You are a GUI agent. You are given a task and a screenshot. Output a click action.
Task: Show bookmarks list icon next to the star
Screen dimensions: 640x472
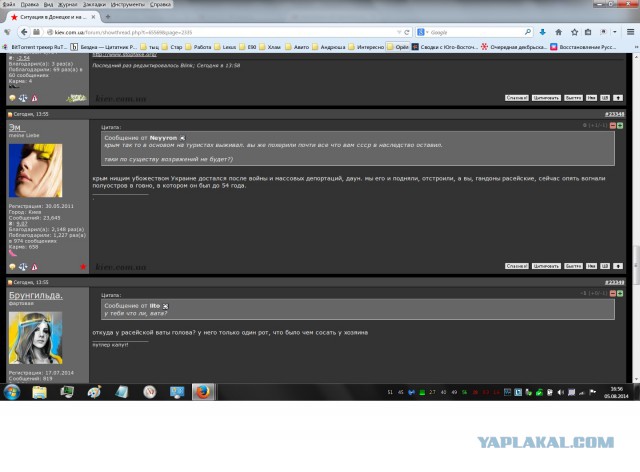(x=588, y=32)
